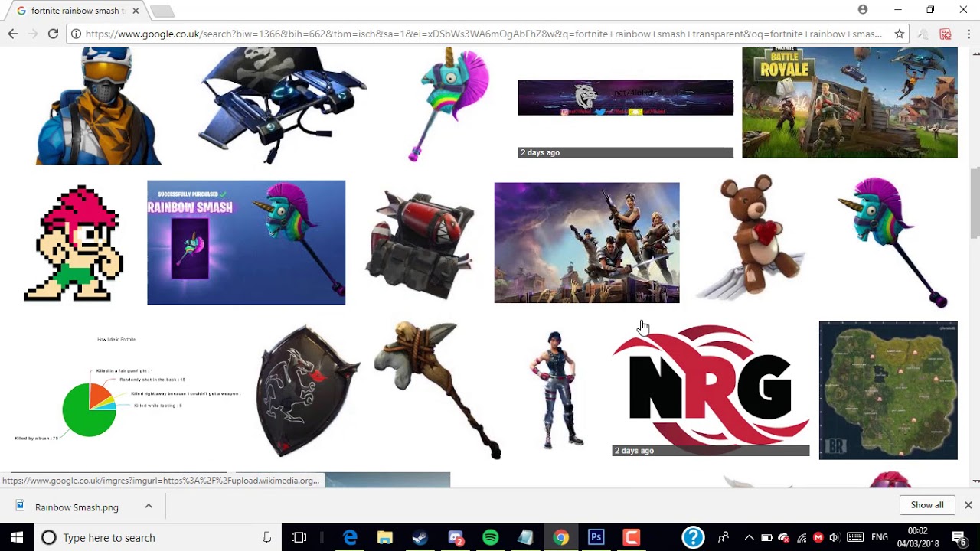The height and width of the screenshot is (551, 980).
Task: Open Photoshop from taskbar
Action: (x=596, y=537)
